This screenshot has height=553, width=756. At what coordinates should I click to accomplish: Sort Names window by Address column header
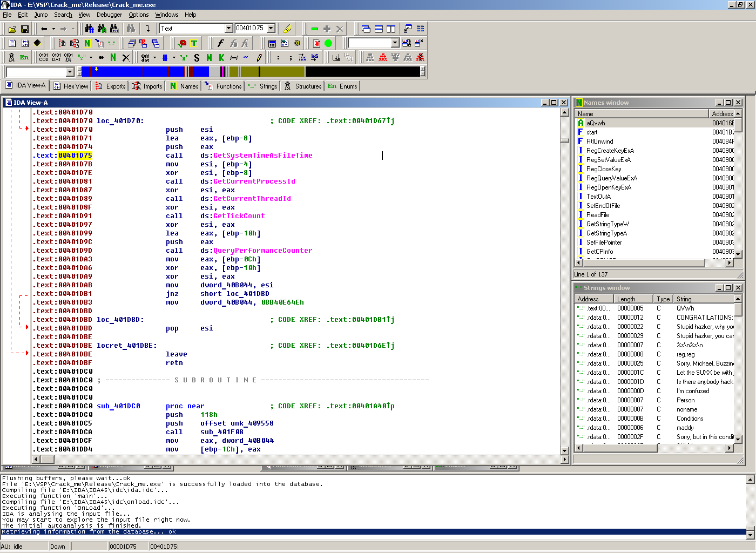pos(722,114)
